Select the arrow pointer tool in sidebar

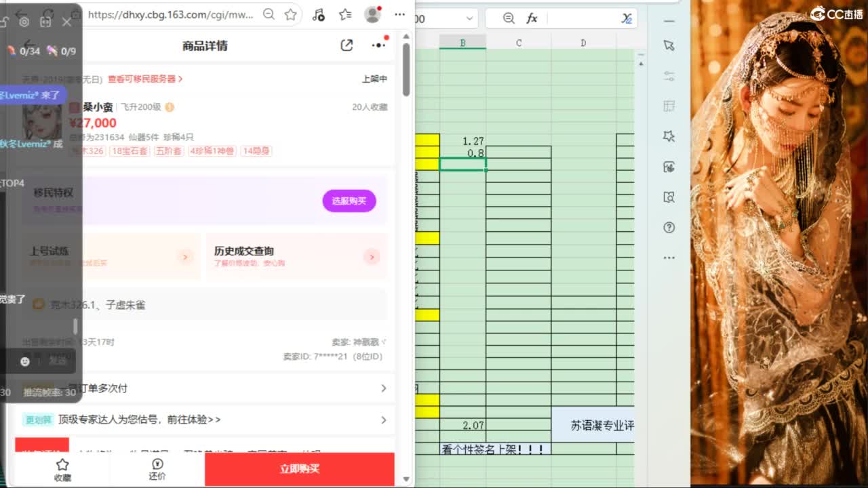pyautogui.click(x=669, y=45)
